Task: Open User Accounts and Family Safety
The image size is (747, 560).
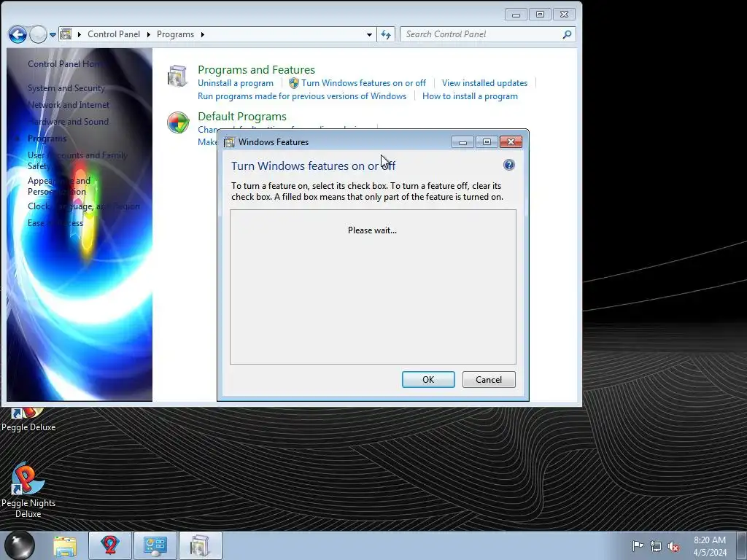Action: coord(77,160)
